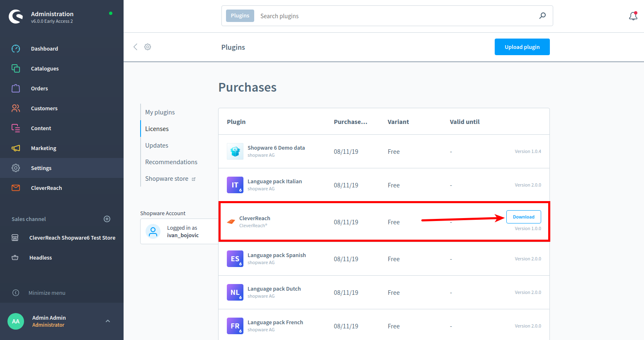Open the Recommendations tab
Screen dimensions: 644x340
171,162
